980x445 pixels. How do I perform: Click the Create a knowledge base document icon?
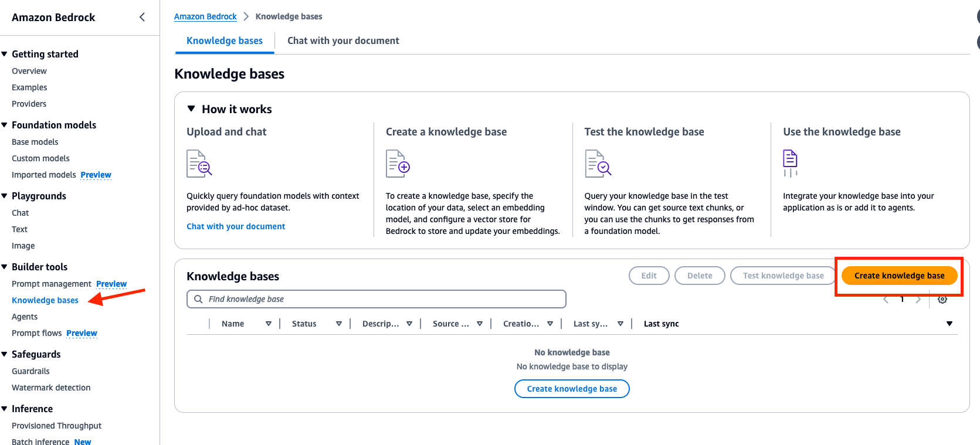coord(398,164)
